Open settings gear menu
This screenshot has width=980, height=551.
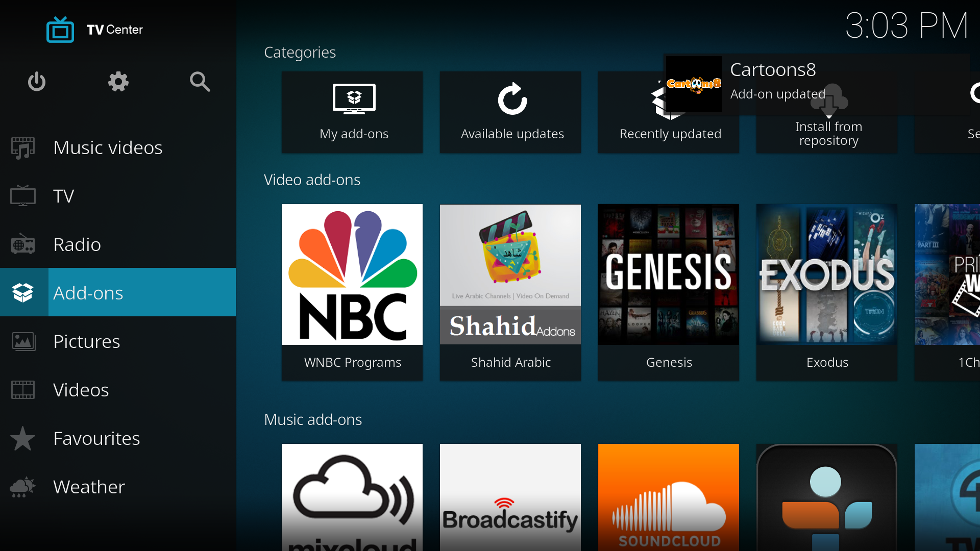point(118,82)
